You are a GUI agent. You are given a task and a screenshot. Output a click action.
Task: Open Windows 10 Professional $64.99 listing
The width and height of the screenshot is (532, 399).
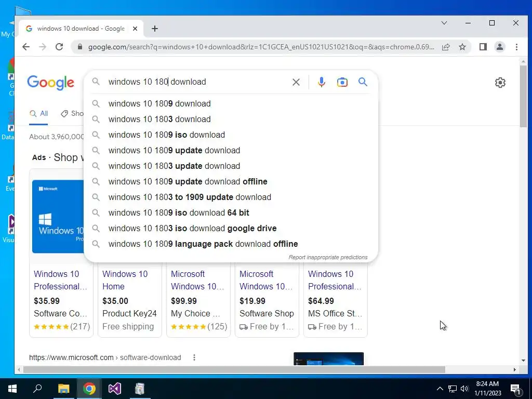(x=335, y=280)
